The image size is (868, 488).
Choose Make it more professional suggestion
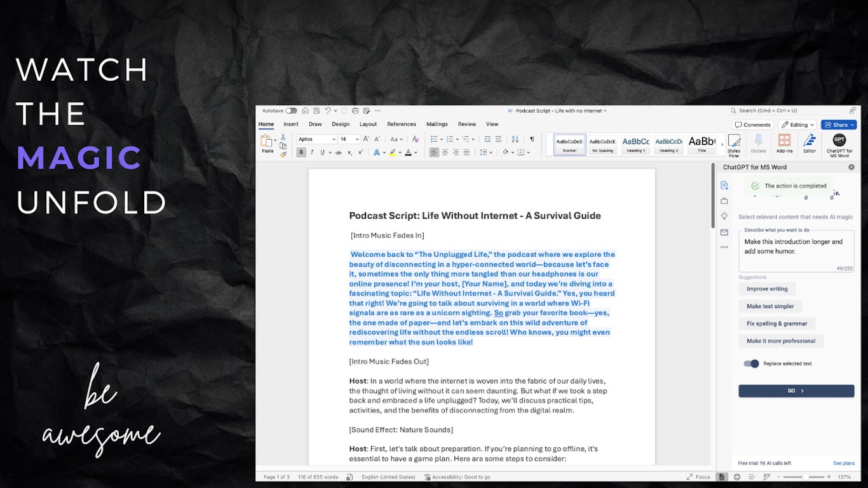(781, 341)
